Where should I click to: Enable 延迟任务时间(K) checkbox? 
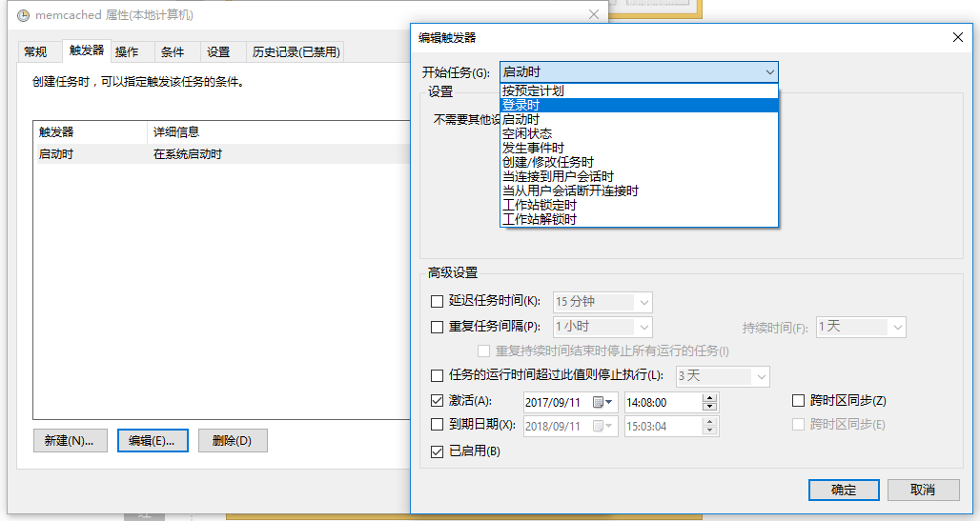(437, 302)
